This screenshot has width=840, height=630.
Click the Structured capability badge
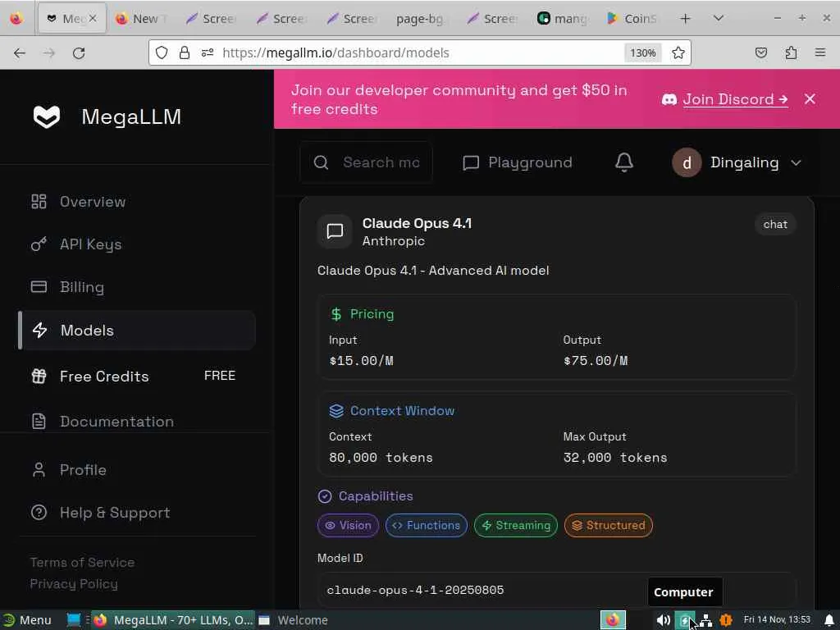click(609, 526)
